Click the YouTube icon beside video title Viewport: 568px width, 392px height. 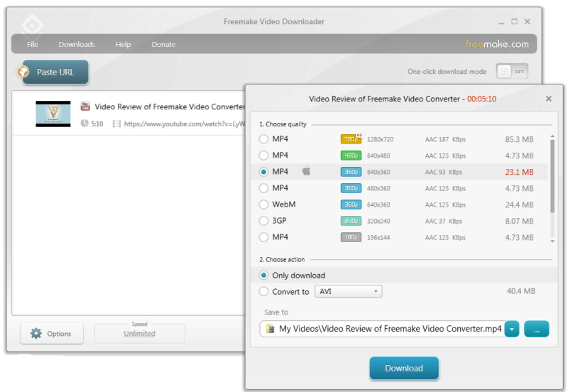click(85, 106)
